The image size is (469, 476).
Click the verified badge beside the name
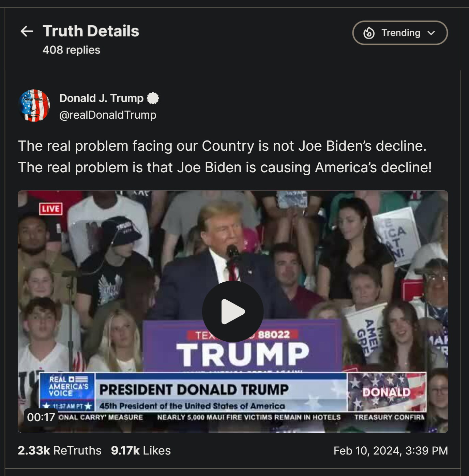coord(153,98)
